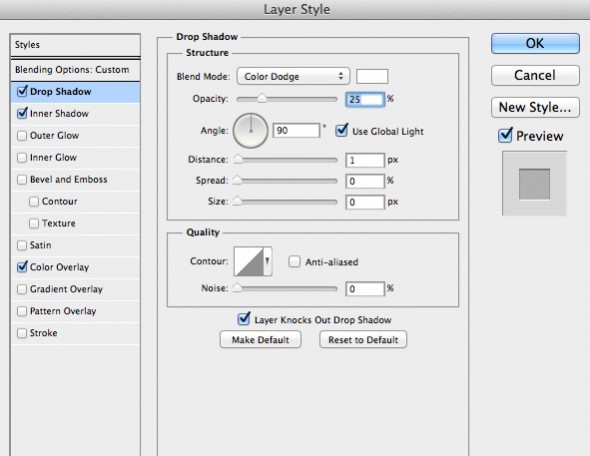The width and height of the screenshot is (590, 456).
Task: Open the Contour picker dropdown arrow
Action: pyautogui.click(x=267, y=261)
